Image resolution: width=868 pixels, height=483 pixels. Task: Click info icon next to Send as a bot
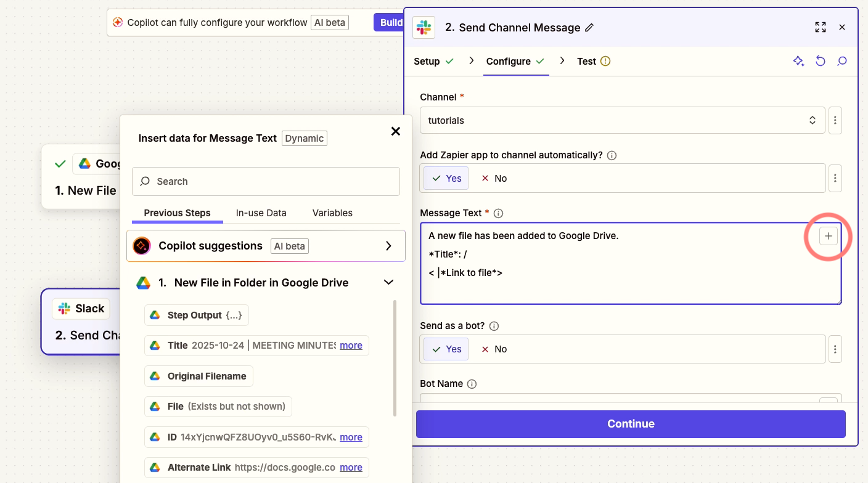click(494, 326)
